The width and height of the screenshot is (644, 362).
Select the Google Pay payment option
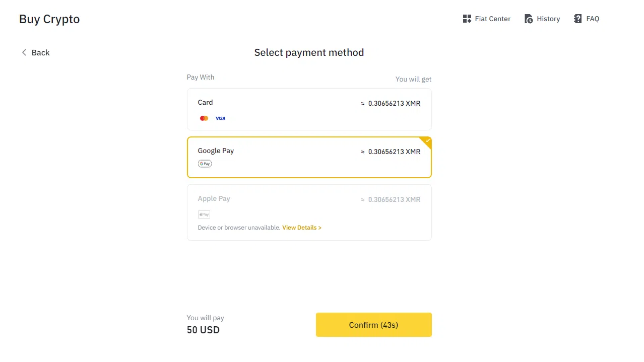click(x=309, y=157)
